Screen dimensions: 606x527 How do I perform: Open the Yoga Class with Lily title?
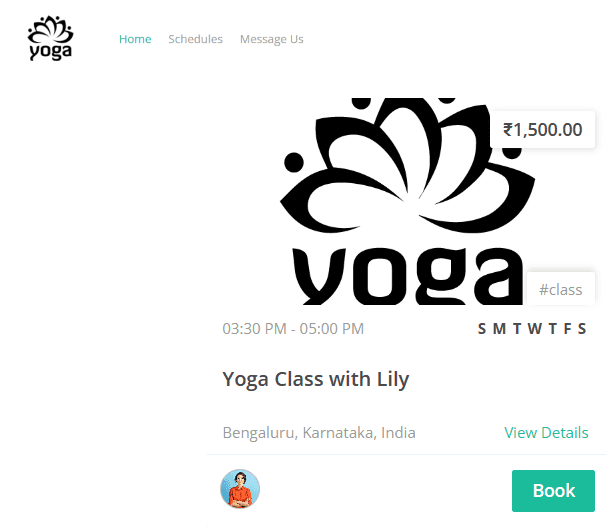315,379
